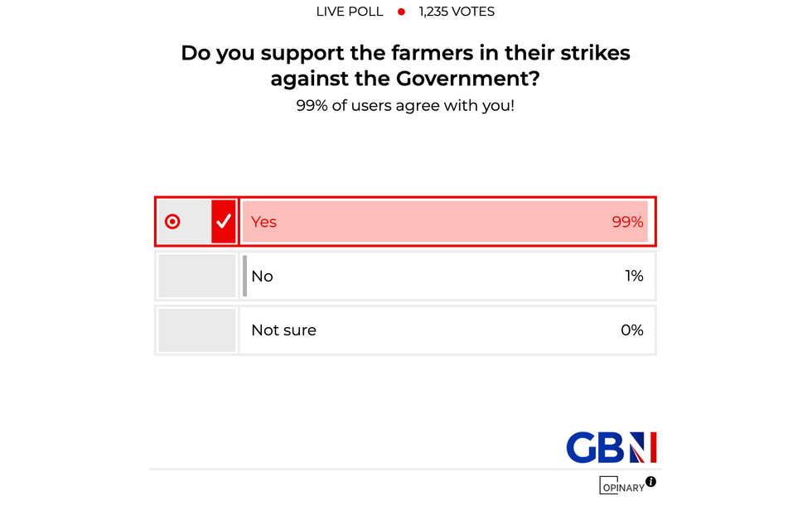Screen dimensions: 812x520
Task: Click the 1,235 VOTES count
Action: click(x=457, y=12)
